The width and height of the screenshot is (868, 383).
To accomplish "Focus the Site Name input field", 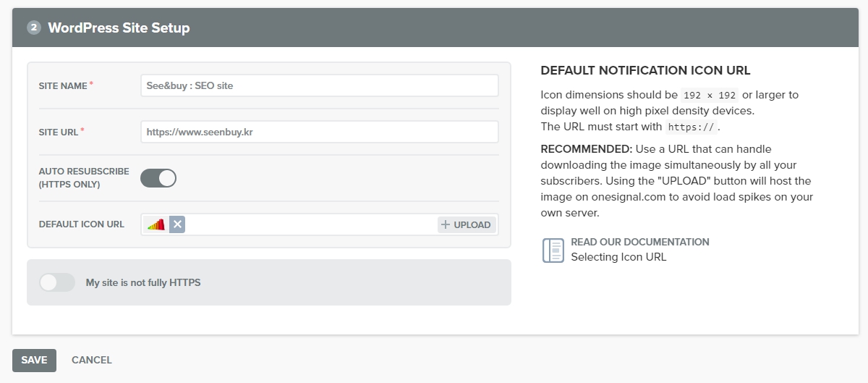I will (319, 85).
